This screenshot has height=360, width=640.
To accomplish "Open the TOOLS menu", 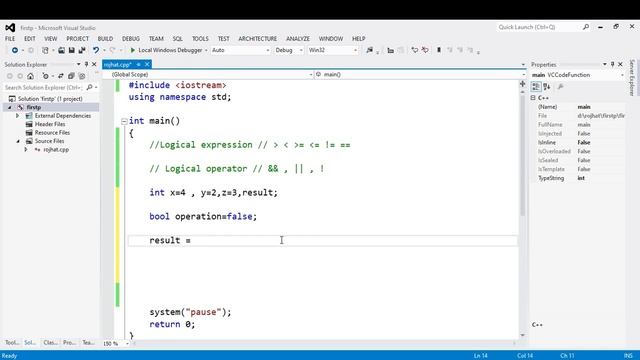I will [200, 39].
